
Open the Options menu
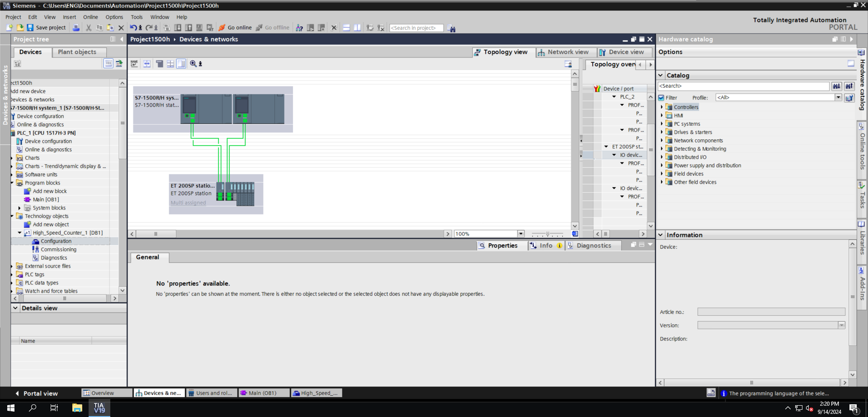pos(114,17)
